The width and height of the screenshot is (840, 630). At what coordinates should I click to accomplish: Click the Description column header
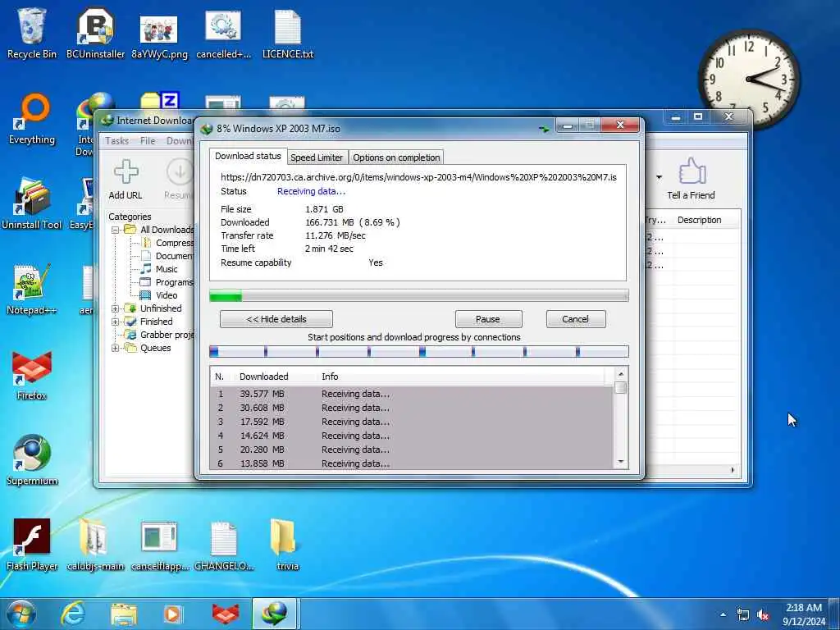click(x=699, y=220)
